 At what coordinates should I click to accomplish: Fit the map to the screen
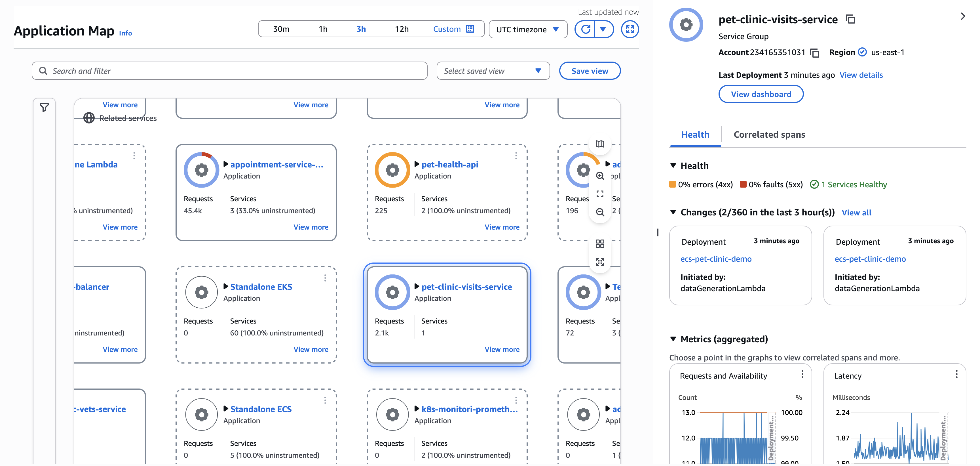point(600,194)
